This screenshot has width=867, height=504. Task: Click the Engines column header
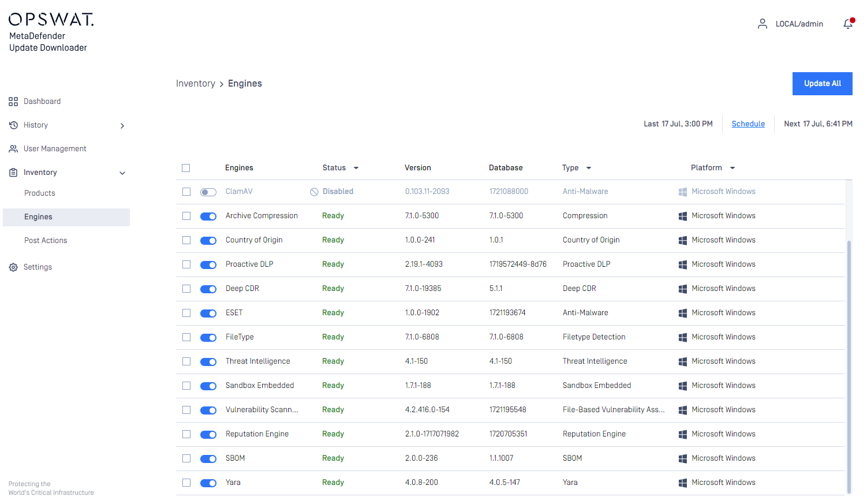coord(239,168)
